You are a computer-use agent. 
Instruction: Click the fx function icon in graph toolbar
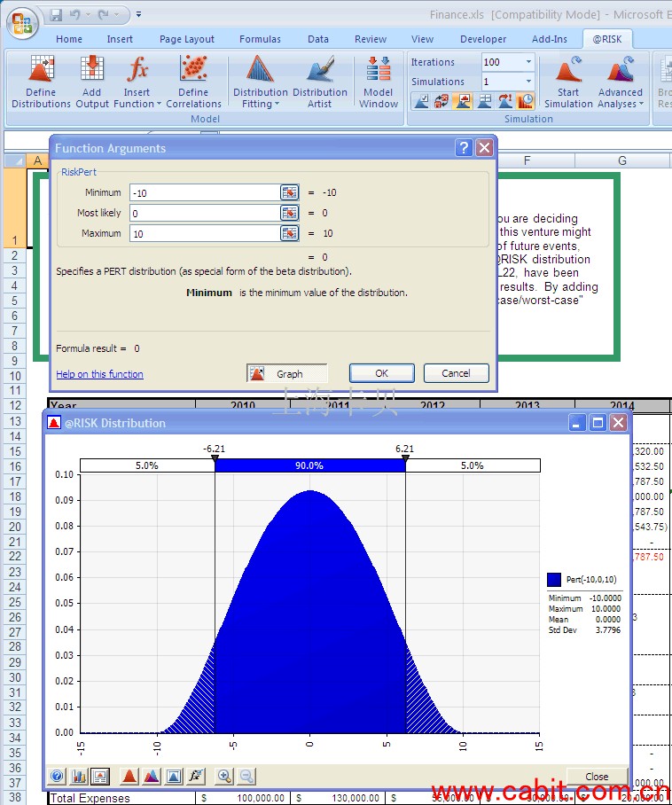coord(196,777)
